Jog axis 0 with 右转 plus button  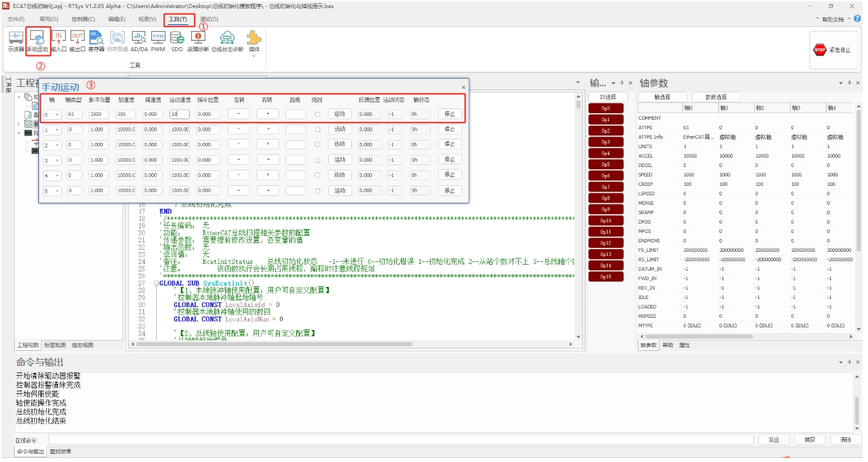pos(268,114)
